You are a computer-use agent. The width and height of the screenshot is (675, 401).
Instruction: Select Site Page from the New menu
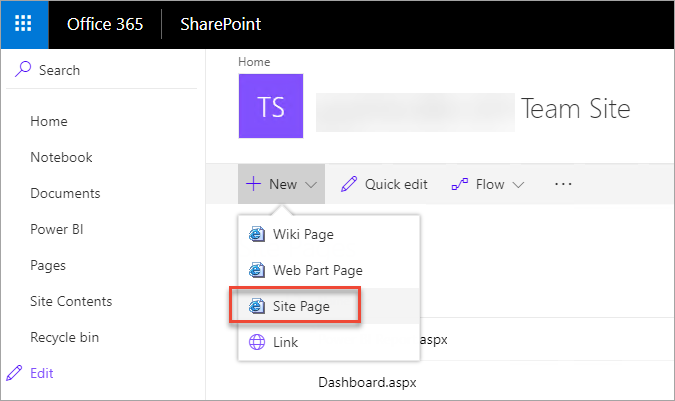point(329,306)
